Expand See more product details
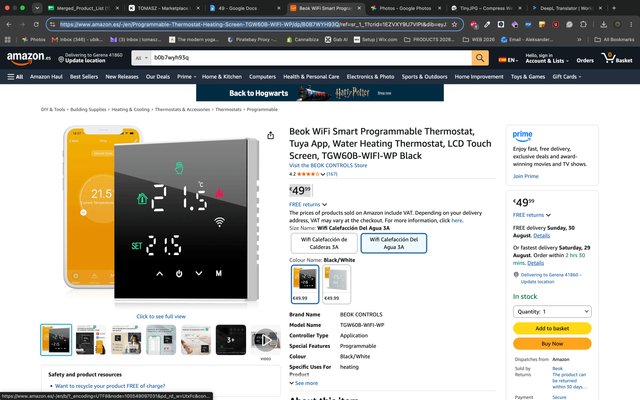640x400 pixels. 304,383
